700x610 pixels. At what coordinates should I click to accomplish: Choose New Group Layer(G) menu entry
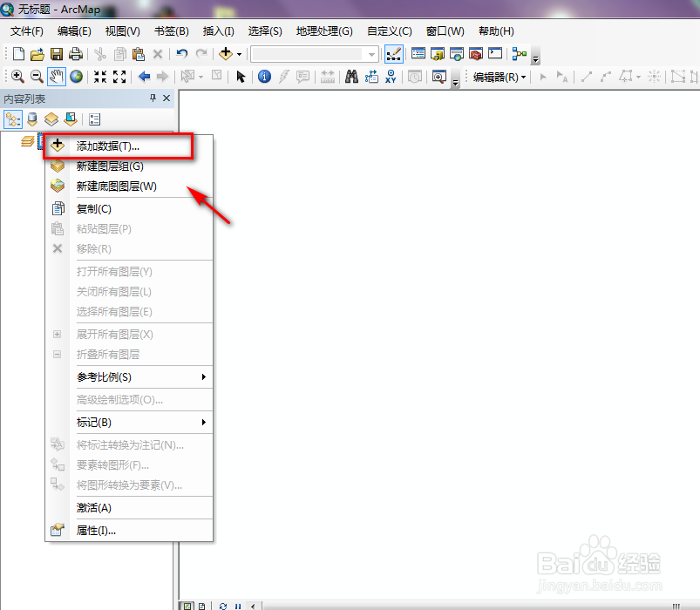(x=129, y=166)
